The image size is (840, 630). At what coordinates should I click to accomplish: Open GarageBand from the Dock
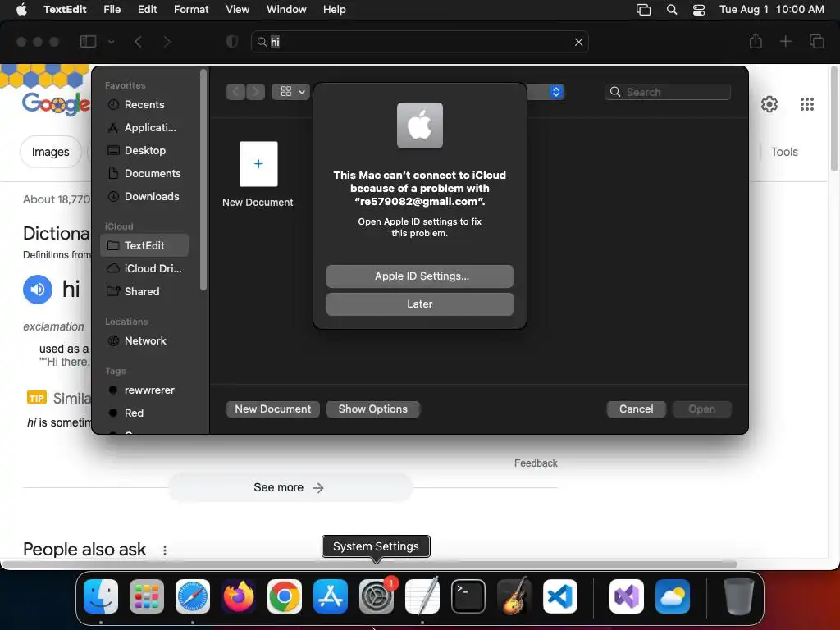(514, 596)
